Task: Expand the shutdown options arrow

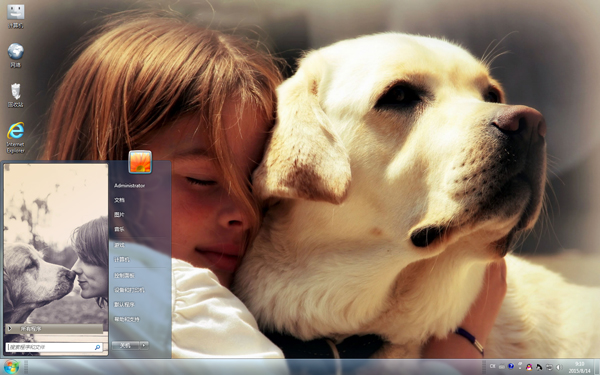Action: point(144,345)
